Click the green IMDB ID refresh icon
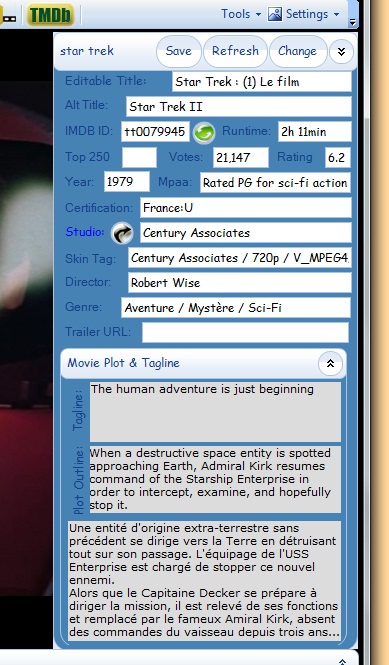This screenshot has width=389, height=665. [204, 133]
